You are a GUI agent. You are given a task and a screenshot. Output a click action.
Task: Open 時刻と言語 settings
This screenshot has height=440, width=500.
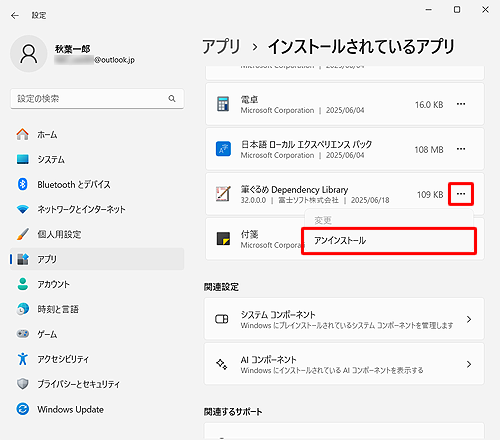coord(97,309)
